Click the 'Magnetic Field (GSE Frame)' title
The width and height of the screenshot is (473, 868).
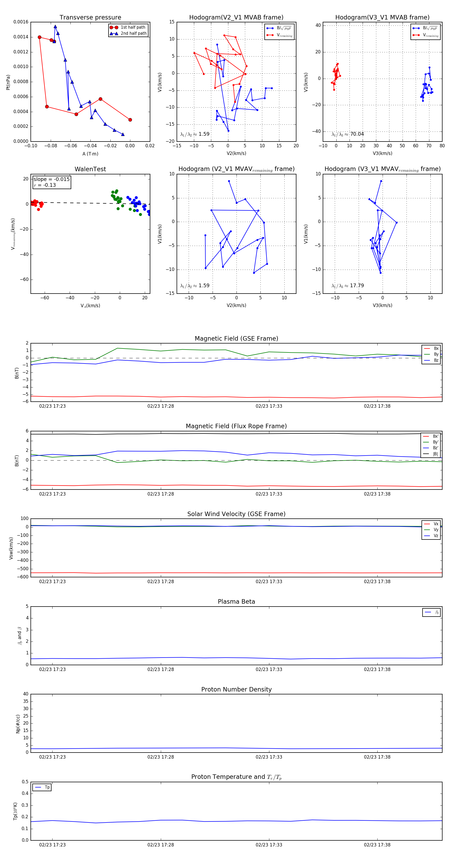pyautogui.click(x=236, y=339)
